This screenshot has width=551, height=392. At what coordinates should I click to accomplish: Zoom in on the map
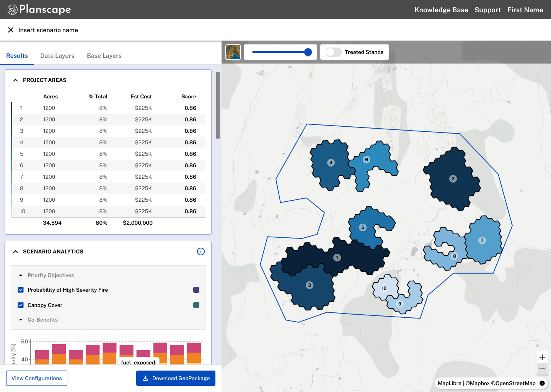542,357
